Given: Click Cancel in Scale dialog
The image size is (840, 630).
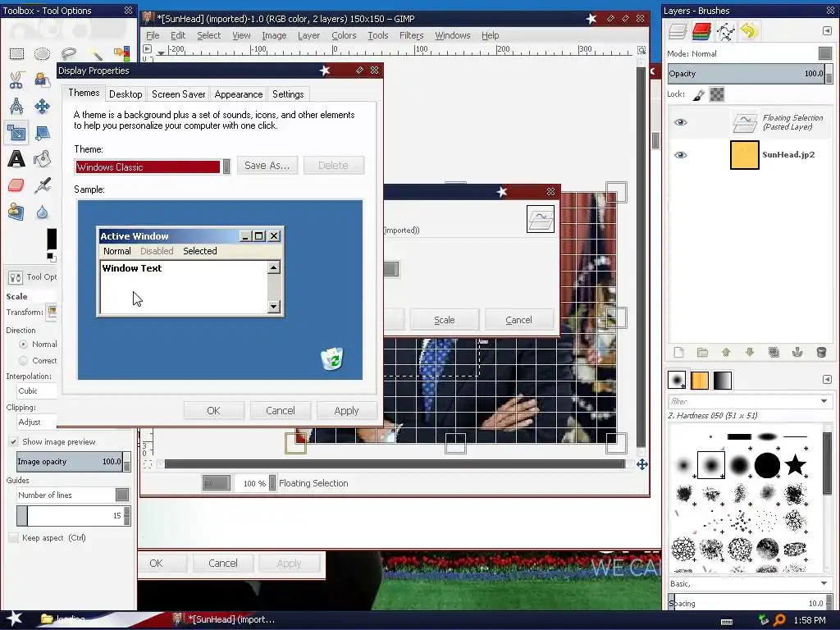Looking at the screenshot, I should click(518, 320).
